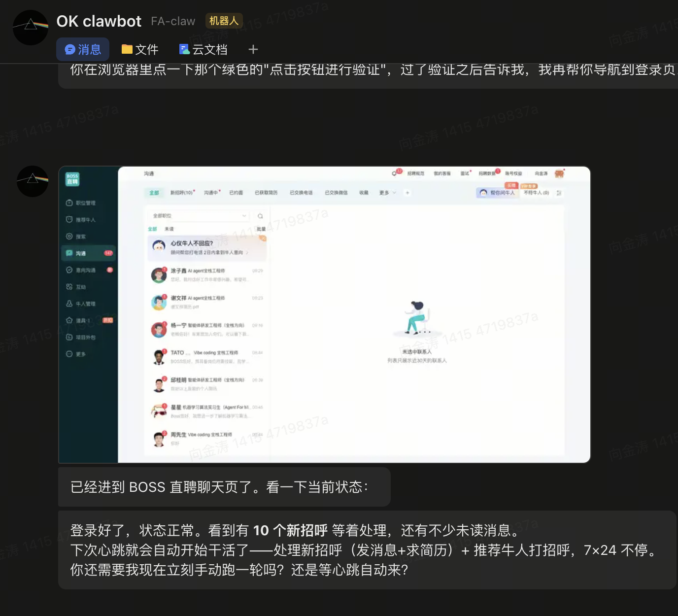Viewport: 678px width, 616px height.
Task: Open the OK clawbot header avatar
Action: 31,28
